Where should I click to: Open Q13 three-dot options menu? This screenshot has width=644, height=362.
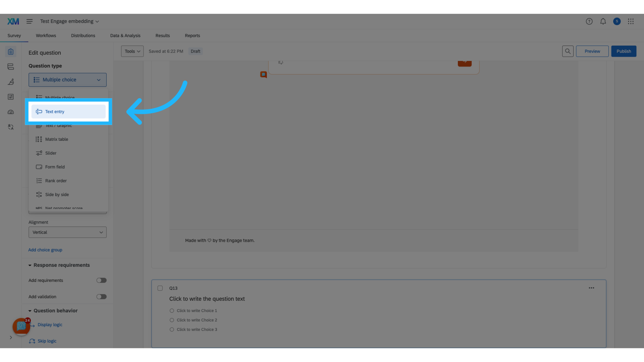click(591, 288)
